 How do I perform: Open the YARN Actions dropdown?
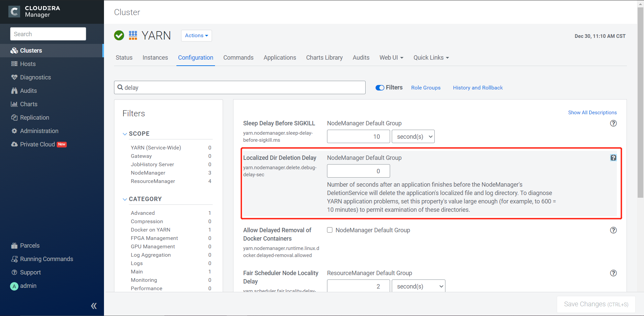click(x=196, y=36)
